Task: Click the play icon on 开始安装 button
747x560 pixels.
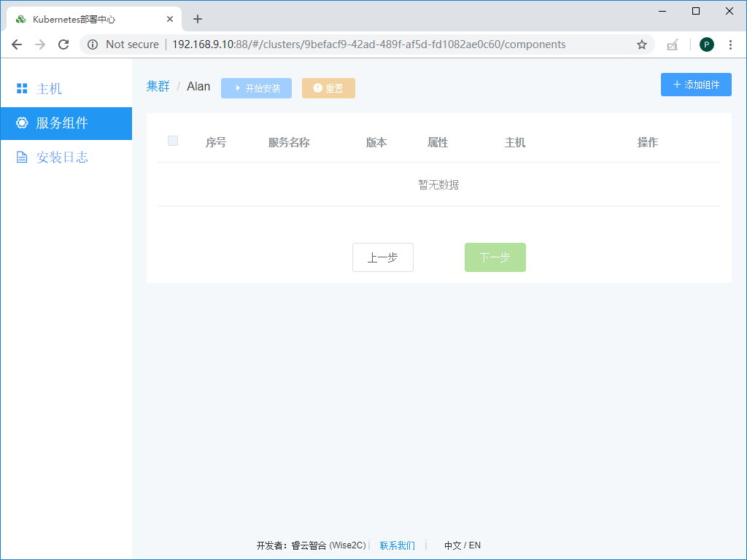Action: point(238,87)
